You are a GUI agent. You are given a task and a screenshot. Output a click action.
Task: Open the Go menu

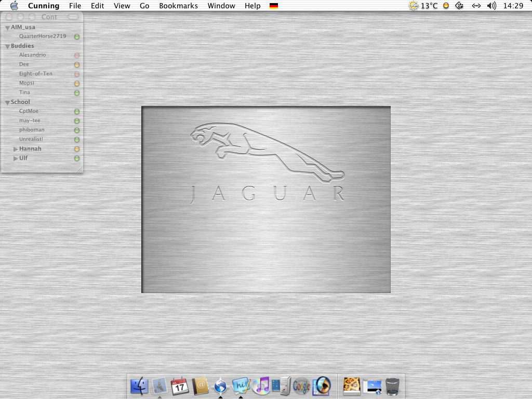tap(144, 6)
